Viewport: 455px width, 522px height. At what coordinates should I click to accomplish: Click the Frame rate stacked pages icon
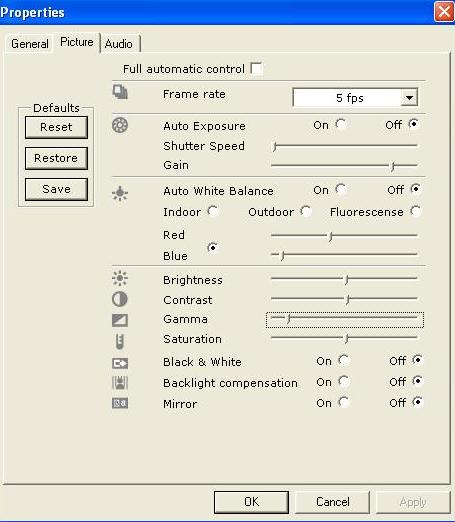click(120, 92)
